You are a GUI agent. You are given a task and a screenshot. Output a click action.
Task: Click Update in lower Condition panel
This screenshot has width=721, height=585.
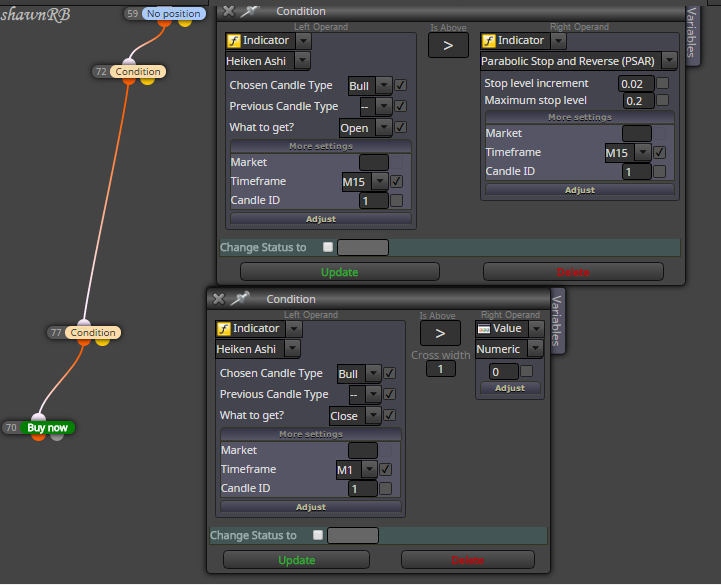pyautogui.click(x=296, y=560)
